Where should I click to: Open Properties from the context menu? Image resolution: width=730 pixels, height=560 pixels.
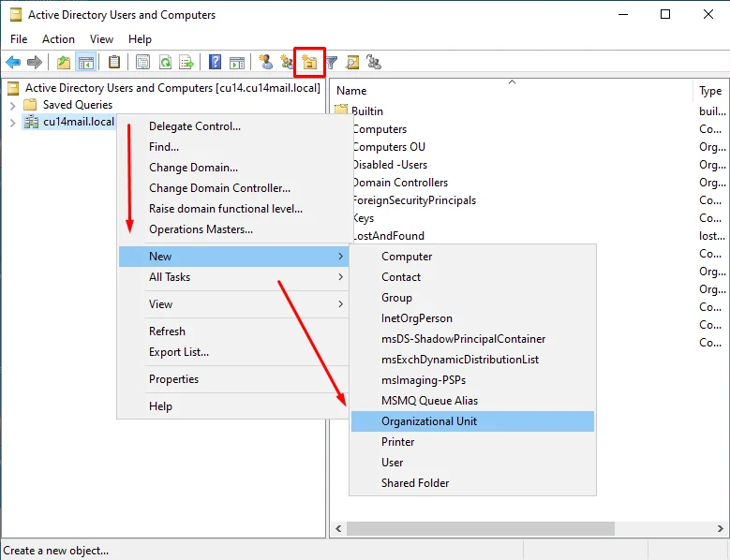(234, 379)
